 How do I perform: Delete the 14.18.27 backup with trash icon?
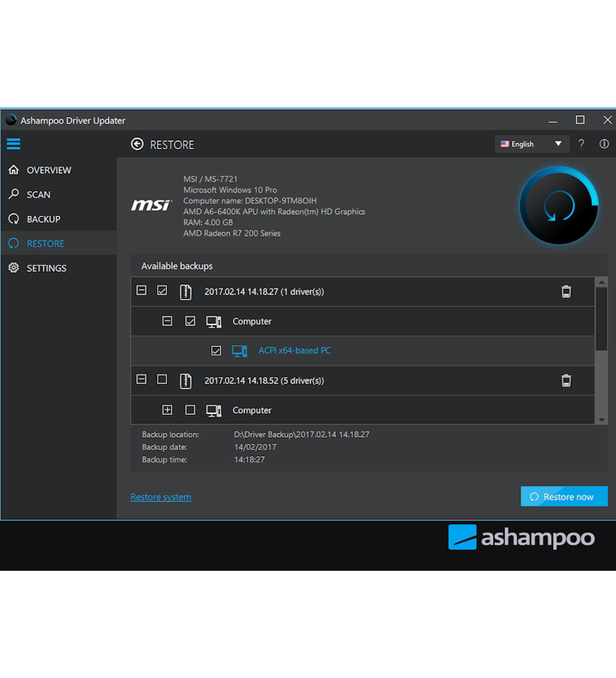566,292
